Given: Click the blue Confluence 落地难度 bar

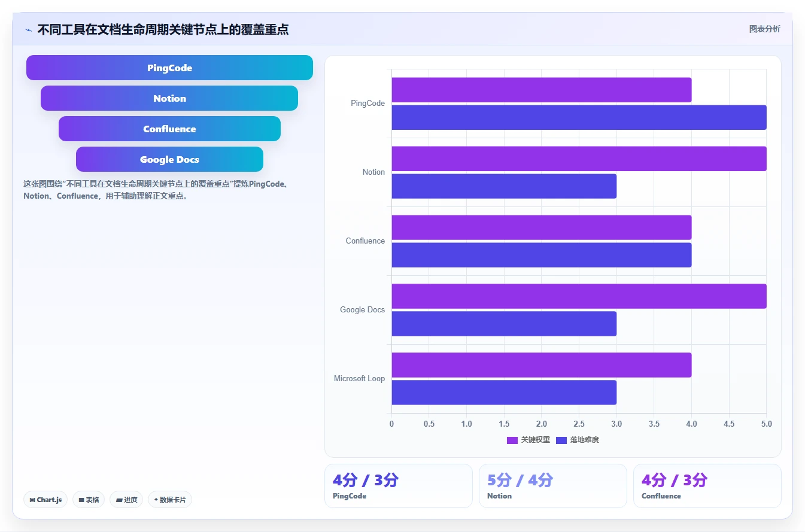Looking at the screenshot, I should point(542,255).
